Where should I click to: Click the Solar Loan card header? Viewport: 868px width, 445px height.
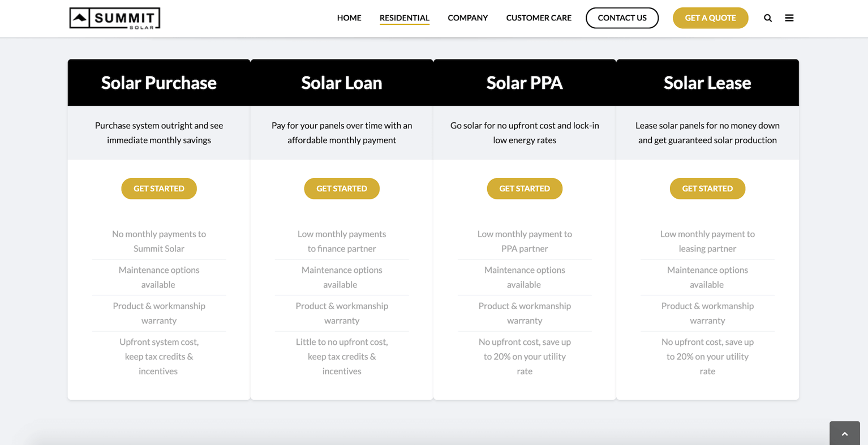pos(342,83)
